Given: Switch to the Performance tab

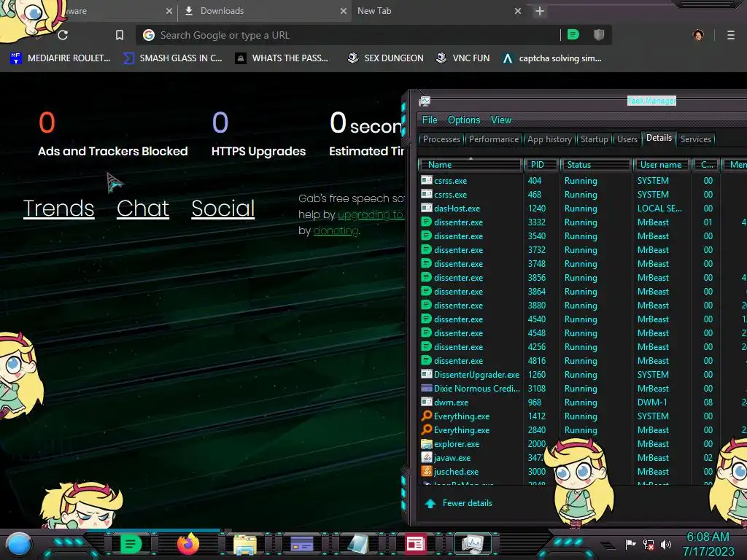Looking at the screenshot, I should tap(494, 139).
